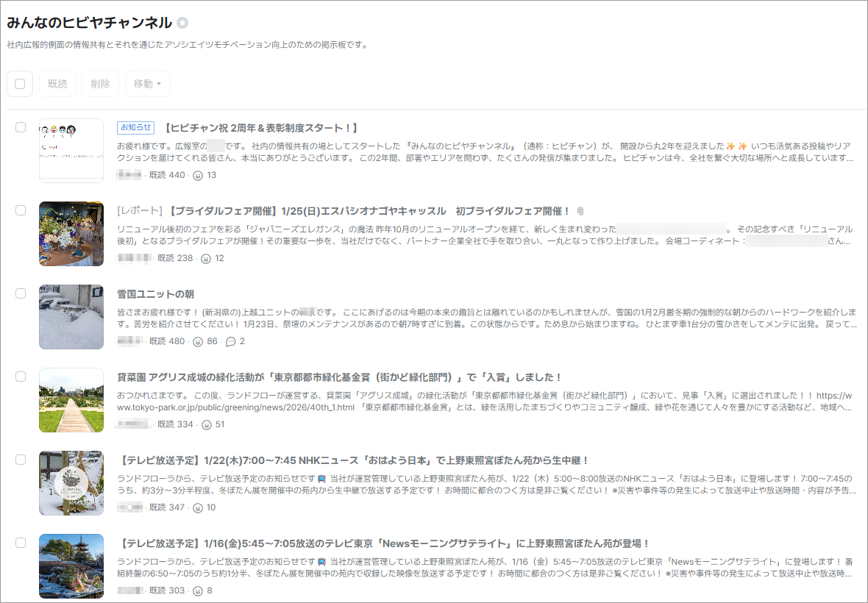Click the reaction smiley showing 51 on the 貸菜園 post
The height and width of the screenshot is (603, 868).
[207, 424]
